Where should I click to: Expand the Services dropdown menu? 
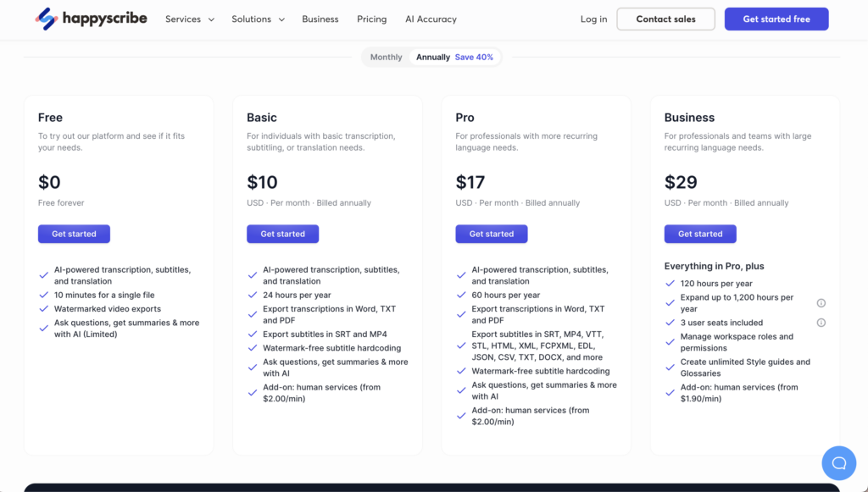pos(189,19)
